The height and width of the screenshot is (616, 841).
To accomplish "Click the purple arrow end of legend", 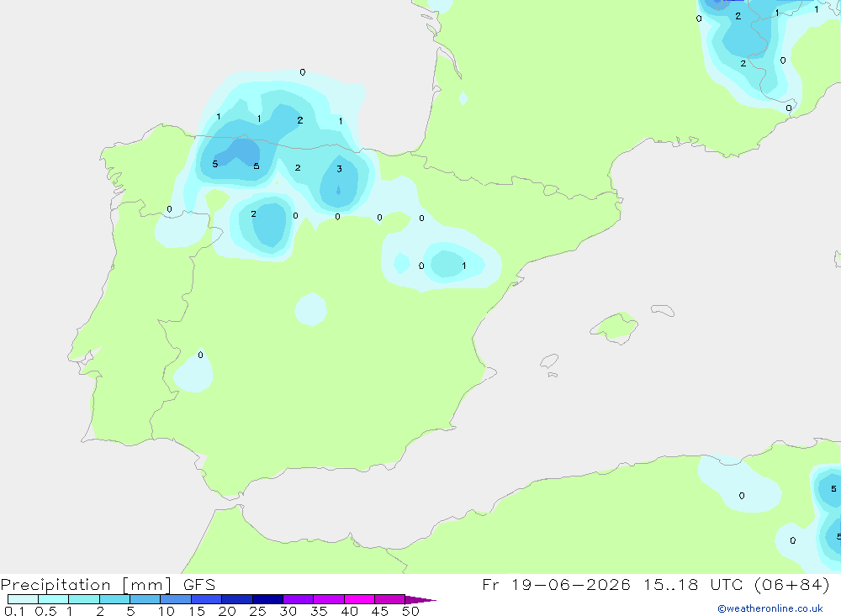I will [x=420, y=600].
